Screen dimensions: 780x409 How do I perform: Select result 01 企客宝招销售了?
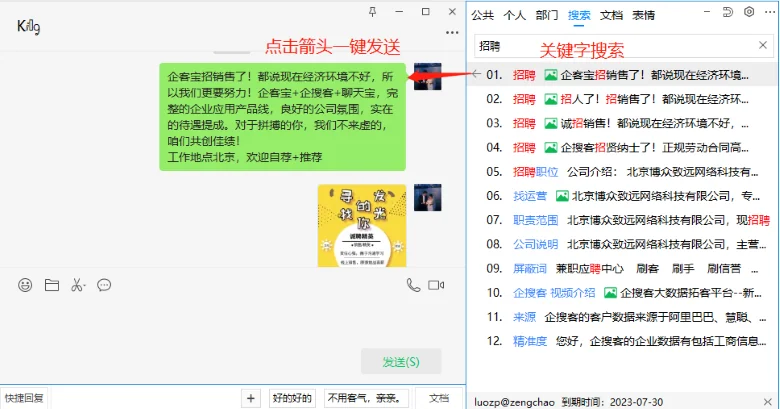coord(622,75)
